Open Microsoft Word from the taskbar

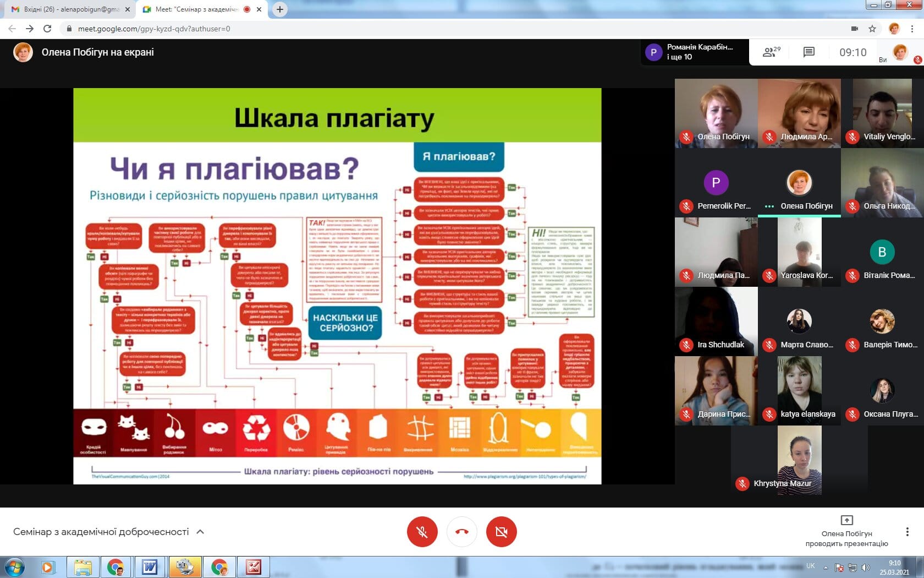[150, 566]
